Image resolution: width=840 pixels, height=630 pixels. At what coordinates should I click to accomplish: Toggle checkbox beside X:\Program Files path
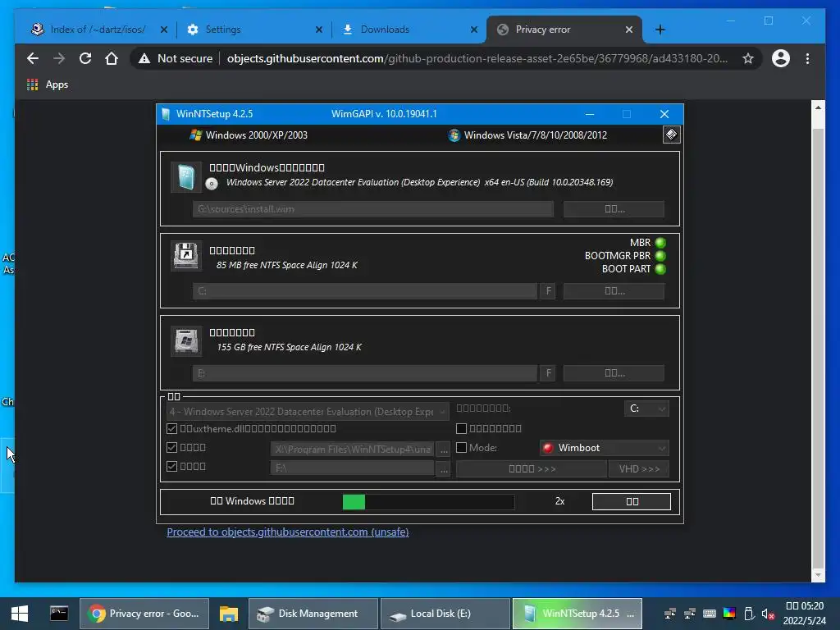coord(172,447)
